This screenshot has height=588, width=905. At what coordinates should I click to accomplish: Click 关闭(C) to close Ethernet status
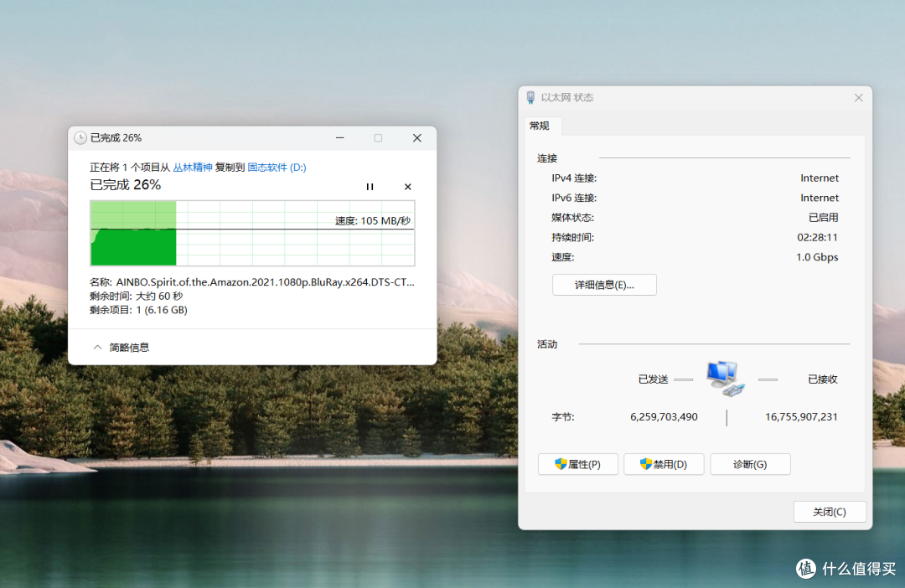pos(830,512)
